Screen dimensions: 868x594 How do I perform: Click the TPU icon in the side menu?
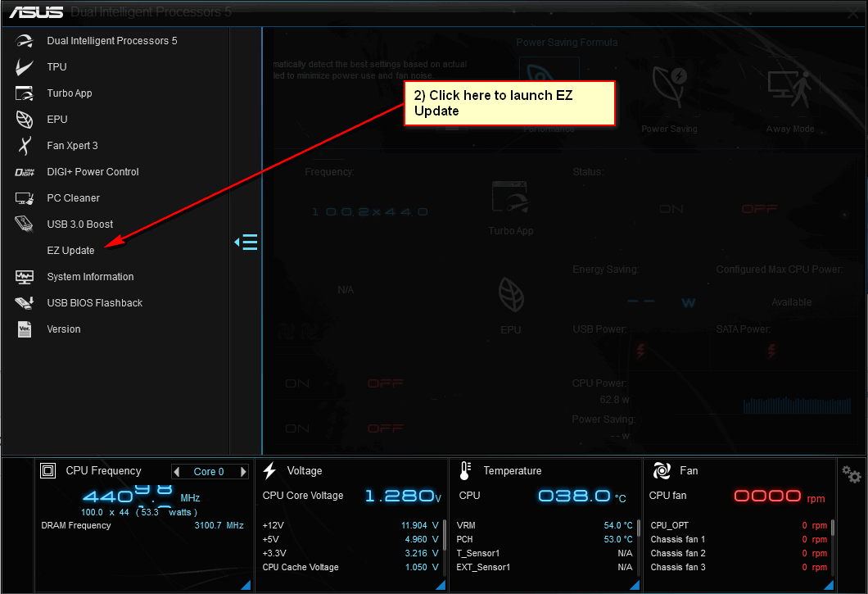coord(24,67)
